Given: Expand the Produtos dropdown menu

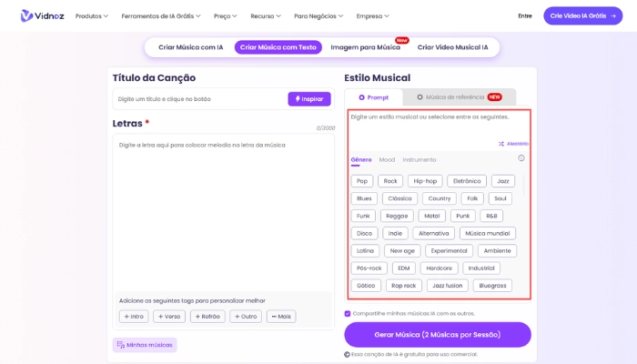Looking at the screenshot, I should (91, 15).
